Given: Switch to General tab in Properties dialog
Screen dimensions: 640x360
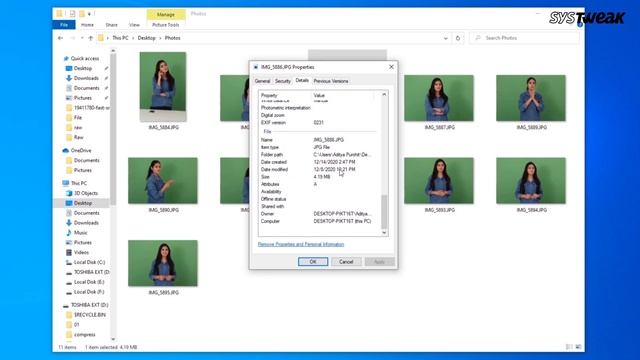Looking at the screenshot, I should (262, 81).
